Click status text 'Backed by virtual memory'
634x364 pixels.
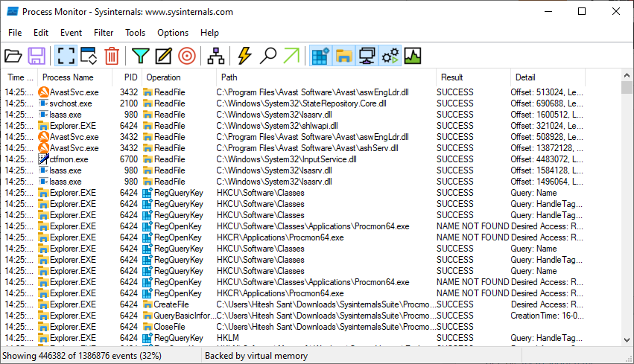[256, 356]
